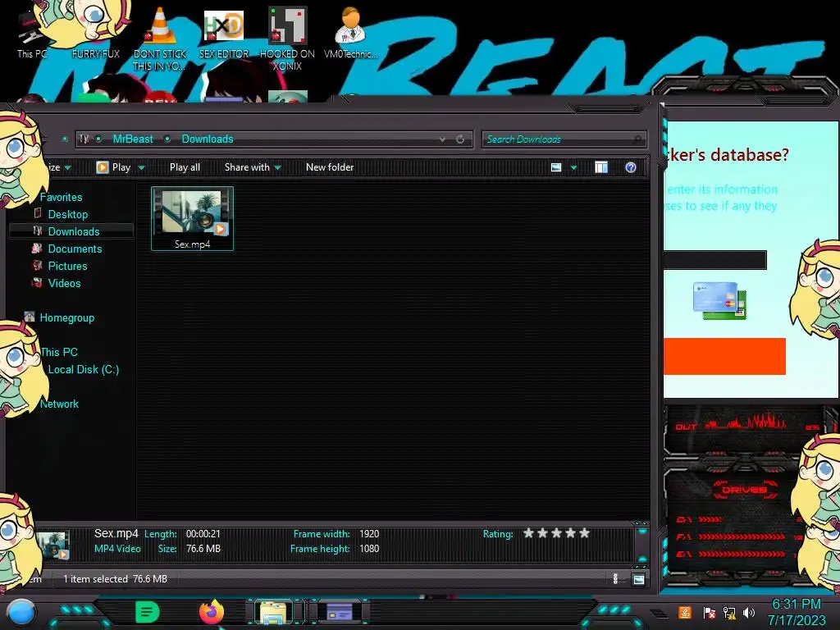840x630 pixels.
Task: Select This PC in the navigation pane
Action: pos(59,352)
